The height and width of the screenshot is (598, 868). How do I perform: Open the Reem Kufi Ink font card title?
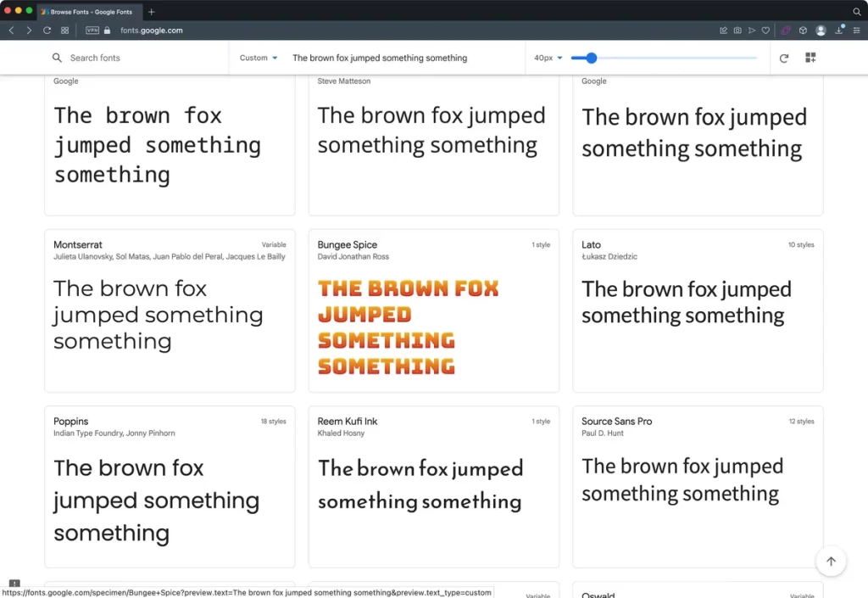tap(347, 422)
